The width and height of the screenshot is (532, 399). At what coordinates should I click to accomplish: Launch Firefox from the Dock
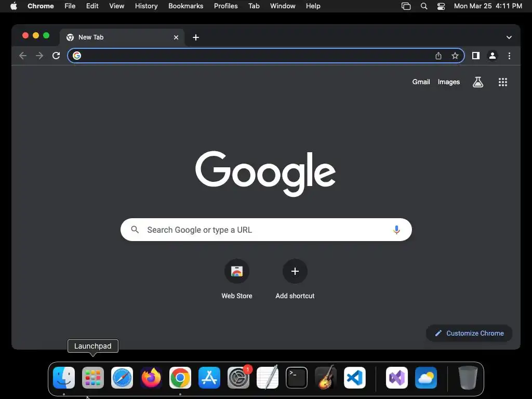point(151,378)
